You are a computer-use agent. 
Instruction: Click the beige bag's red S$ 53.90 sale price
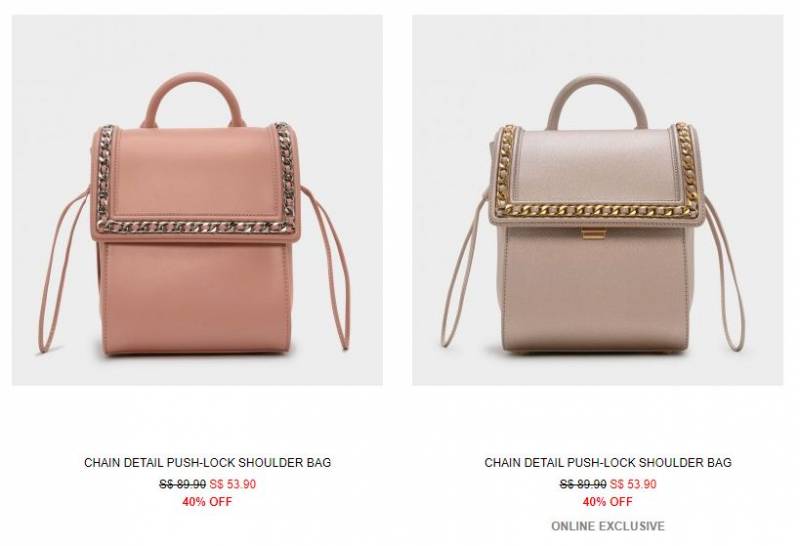[633, 484]
